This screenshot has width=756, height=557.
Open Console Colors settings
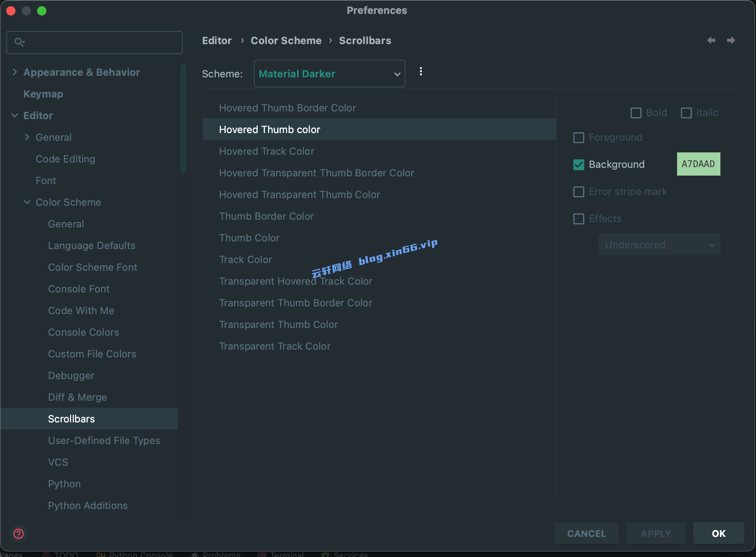(x=84, y=332)
